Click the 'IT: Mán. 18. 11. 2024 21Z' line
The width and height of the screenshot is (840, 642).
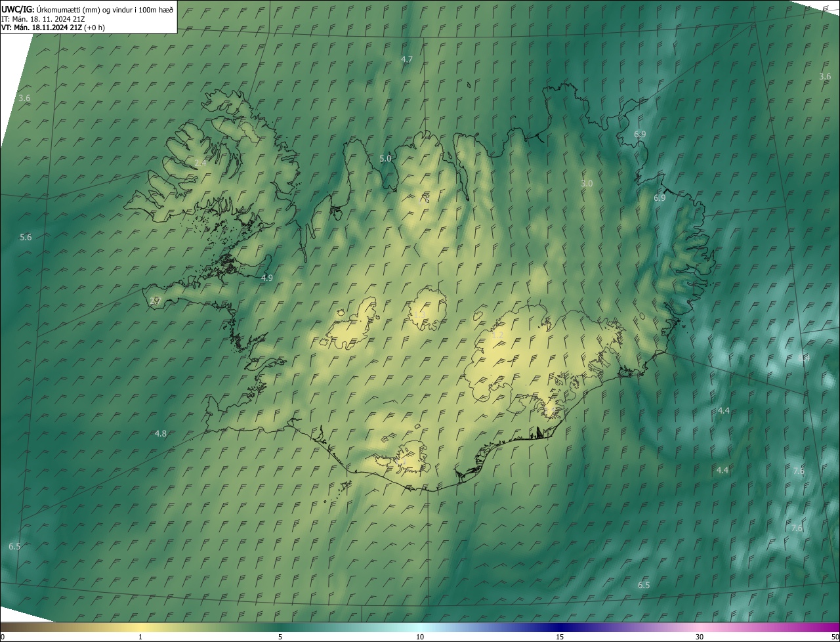[x=43, y=18]
